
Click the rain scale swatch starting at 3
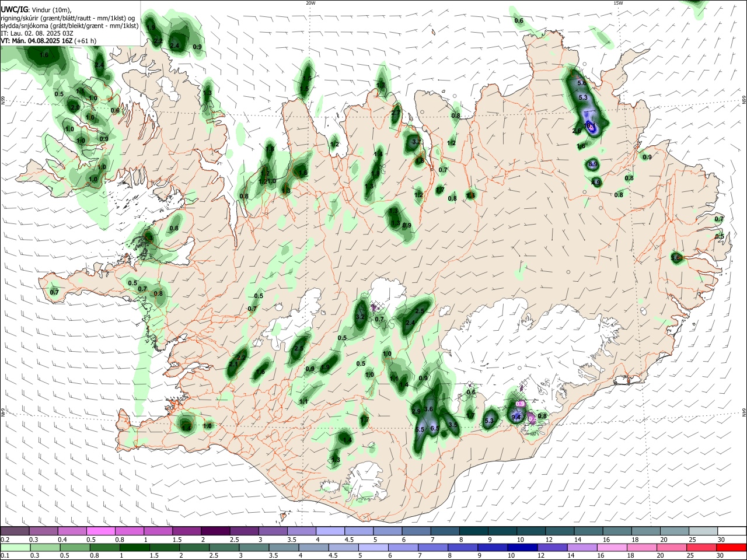(x=254, y=547)
